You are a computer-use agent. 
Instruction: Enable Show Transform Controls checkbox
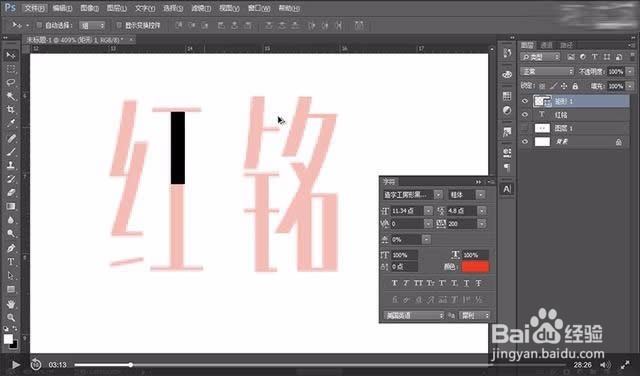coord(119,25)
